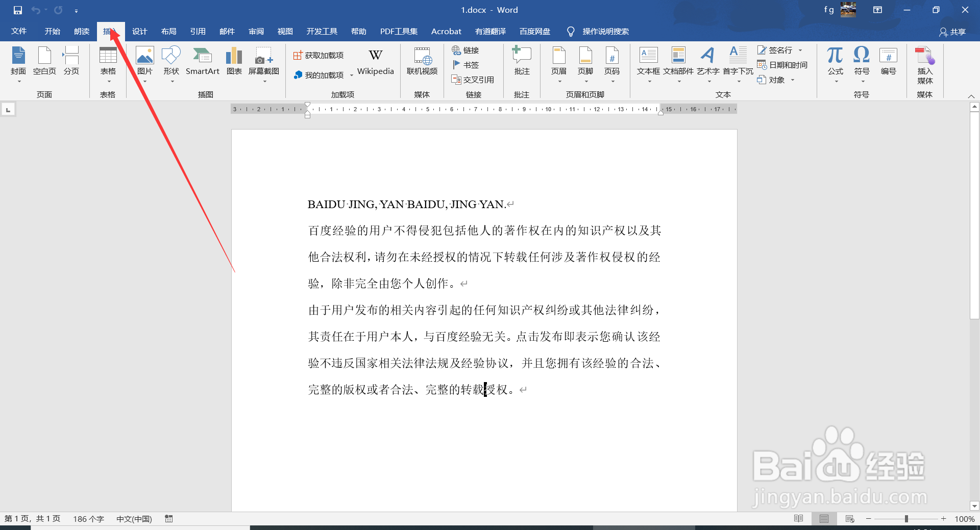Collapse the ribbon with the chevron
The width and height of the screenshot is (980, 530).
coord(971,96)
